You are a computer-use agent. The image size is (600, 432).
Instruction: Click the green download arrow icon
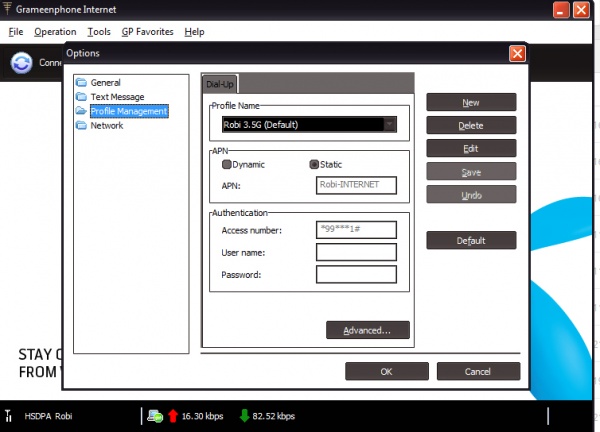pyautogui.click(x=244, y=416)
